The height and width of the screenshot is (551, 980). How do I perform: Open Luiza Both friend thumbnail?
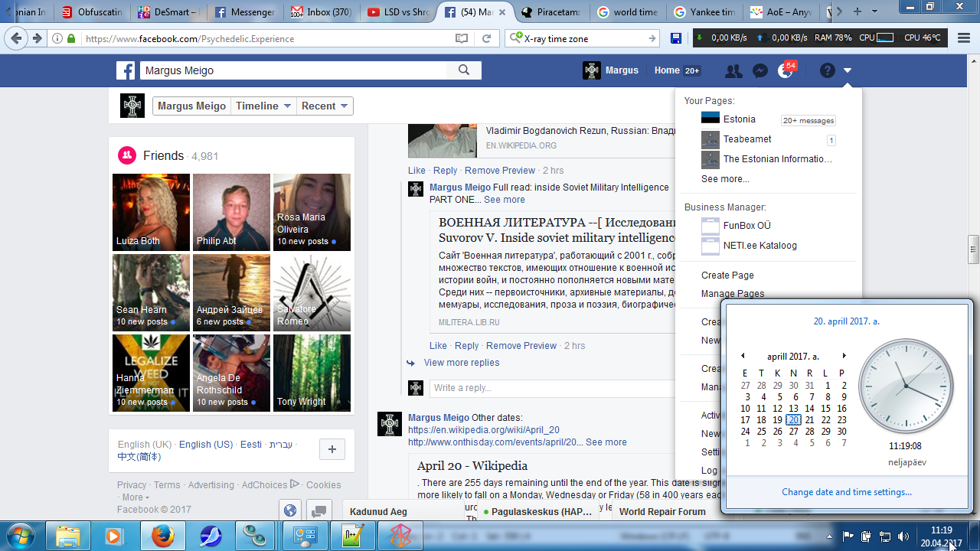click(x=151, y=212)
